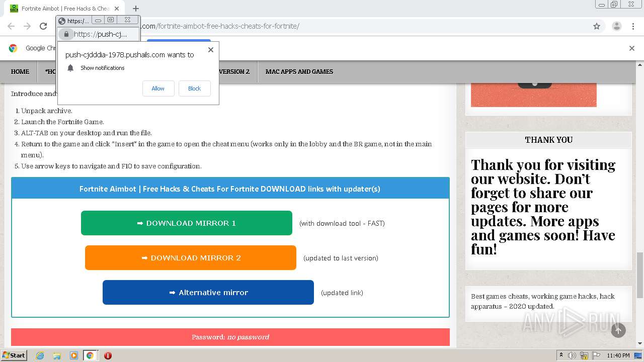The image size is (644, 362).
Task: Click the scroll-to-top arrow button
Action: pos(618,330)
